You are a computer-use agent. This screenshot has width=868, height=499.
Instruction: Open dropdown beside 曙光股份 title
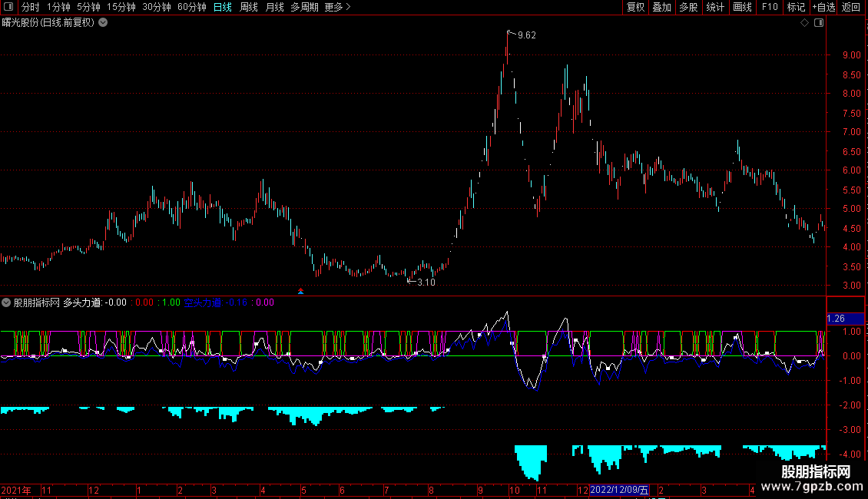tap(103, 23)
